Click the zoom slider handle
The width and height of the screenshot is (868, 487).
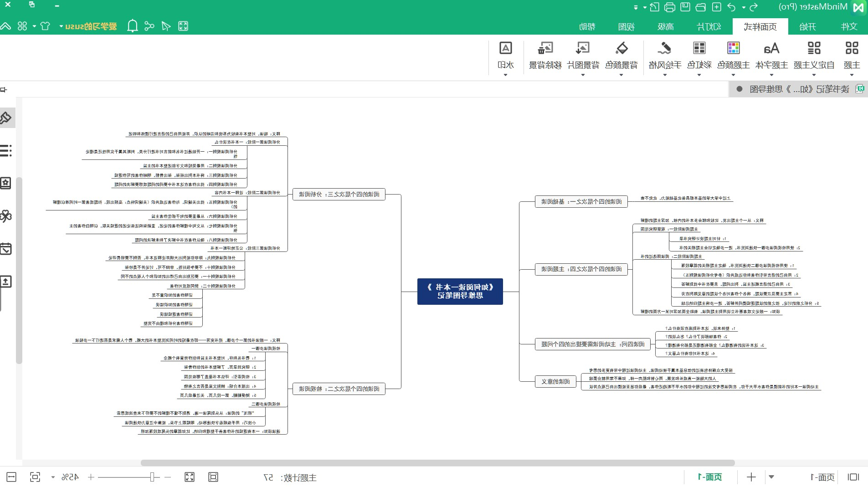pyautogui.click(x=153, y=477)
